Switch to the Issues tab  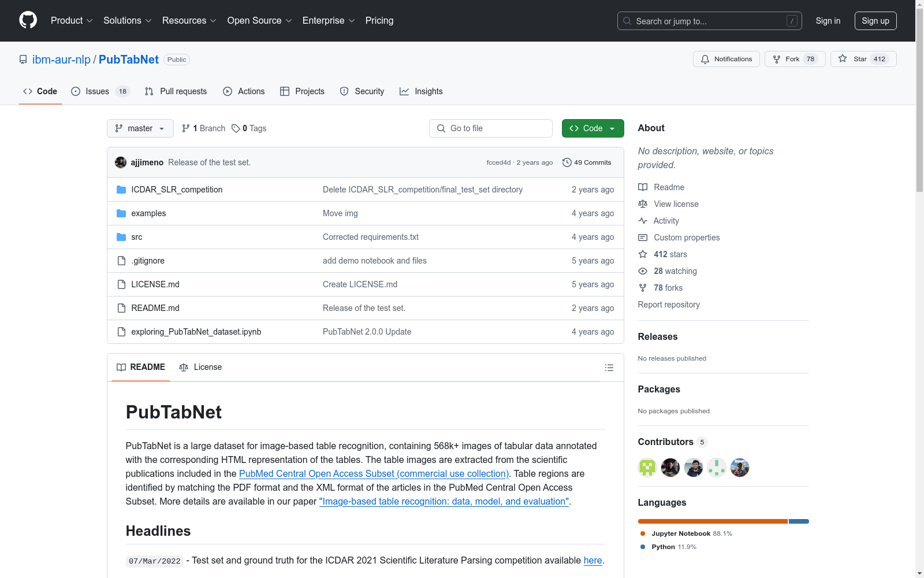pyautogui.click(x=97, y=91)
